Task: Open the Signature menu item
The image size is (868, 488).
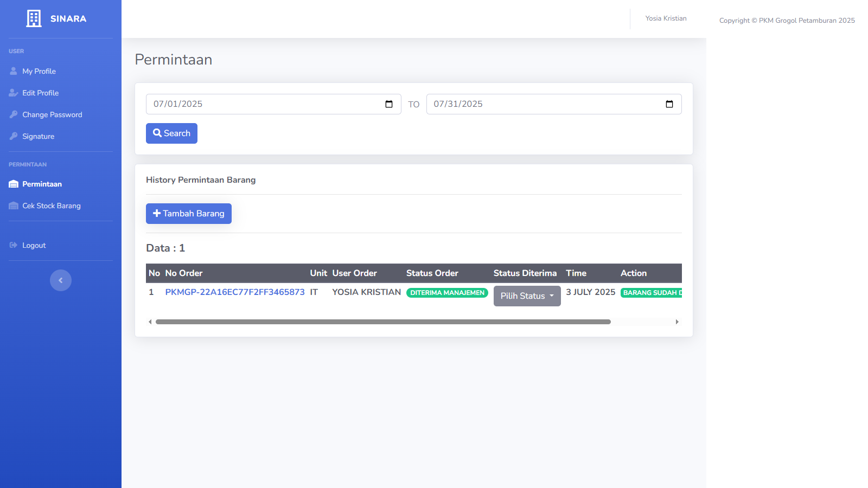Action: click(38, 136)
